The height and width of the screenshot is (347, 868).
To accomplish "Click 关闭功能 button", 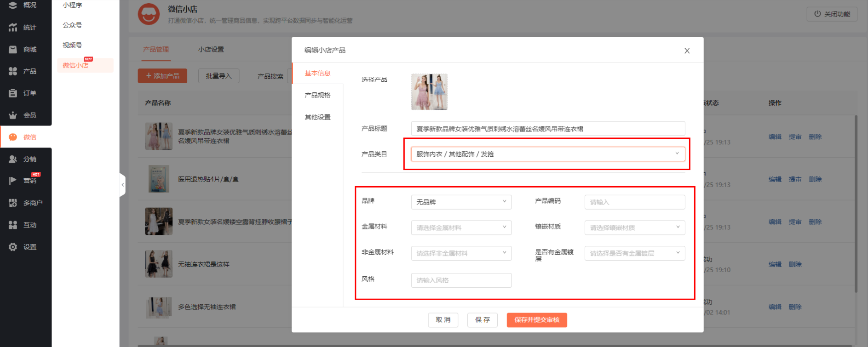I will coord(832,14).
